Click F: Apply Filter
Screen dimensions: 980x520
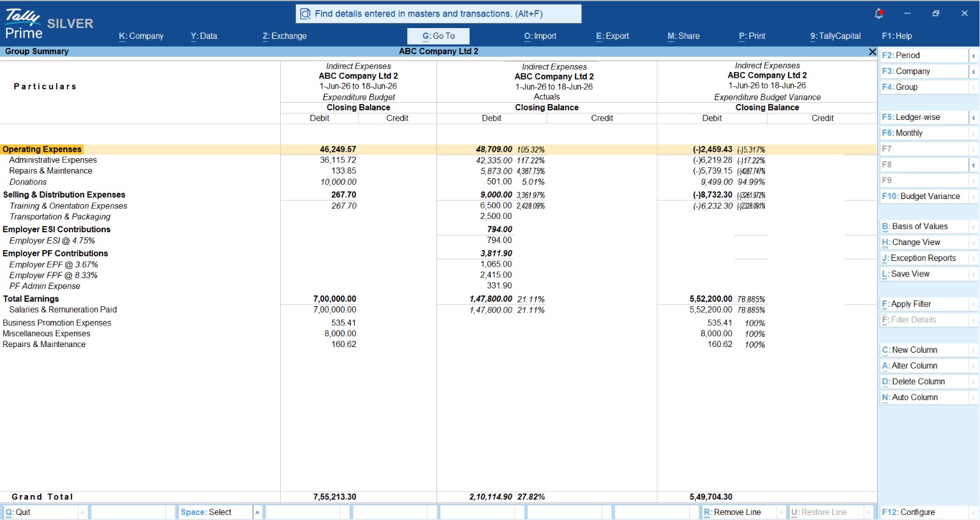(924, 304)
